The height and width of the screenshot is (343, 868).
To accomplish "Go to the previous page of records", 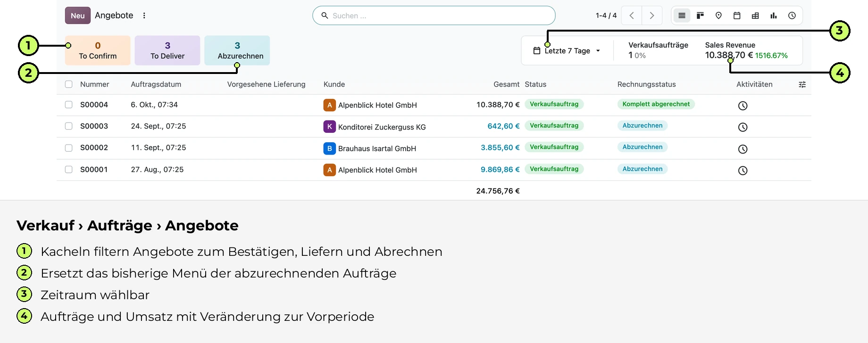I will 632,16.
